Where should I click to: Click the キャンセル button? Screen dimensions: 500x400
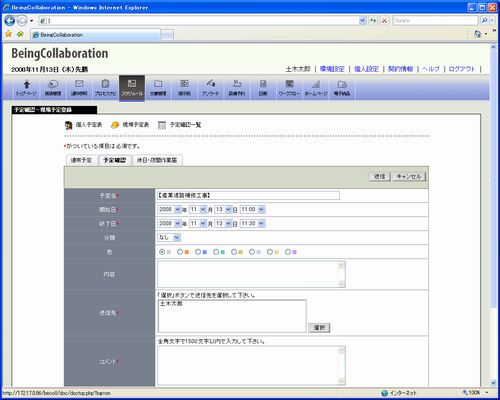click(409, 177)
